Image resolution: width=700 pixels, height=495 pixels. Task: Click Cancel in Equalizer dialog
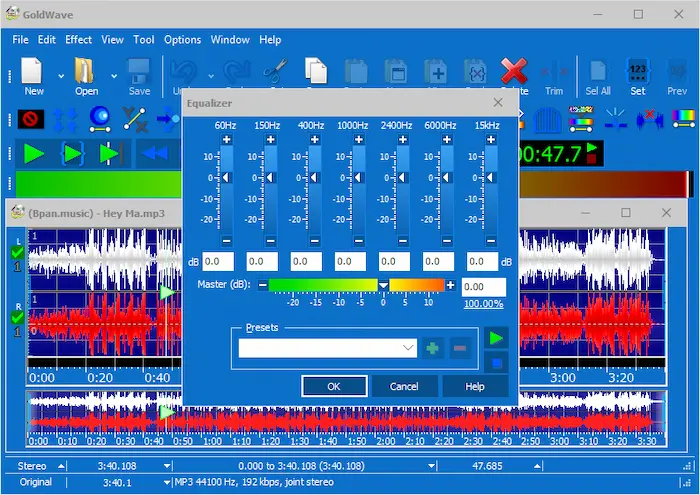(404, 386)
